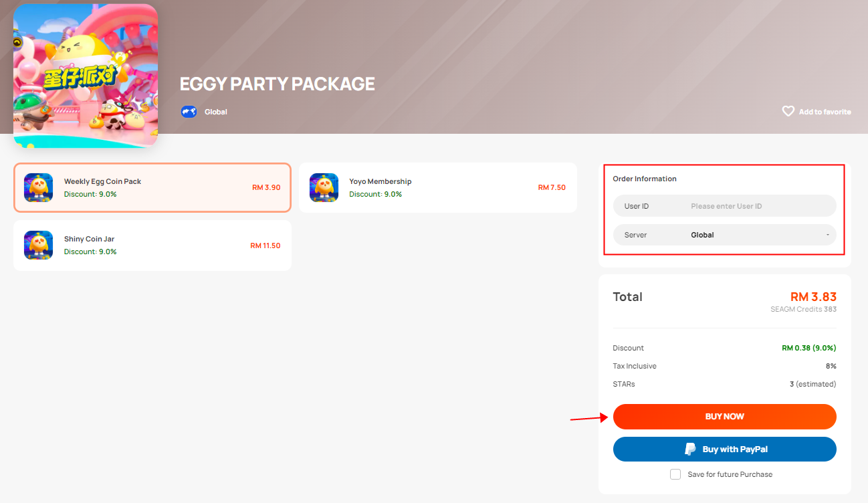
Task: Focus the User ID input field
Action: click(x=725, y=206)
